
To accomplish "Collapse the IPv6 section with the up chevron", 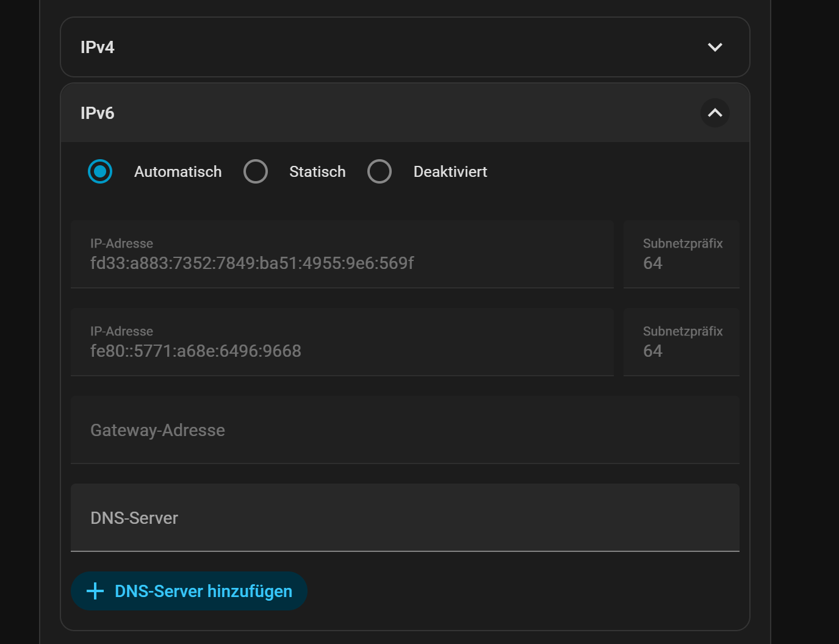I will [715, 113].
